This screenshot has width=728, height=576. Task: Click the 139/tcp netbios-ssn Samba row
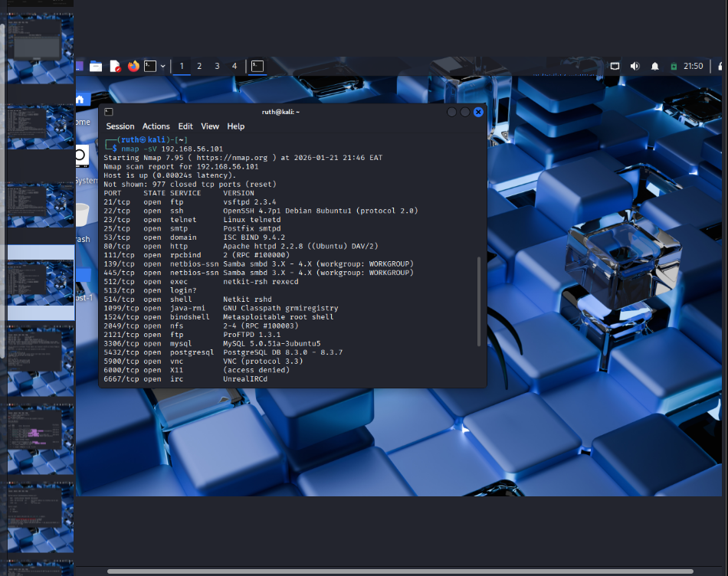click(x=258, y=263)
